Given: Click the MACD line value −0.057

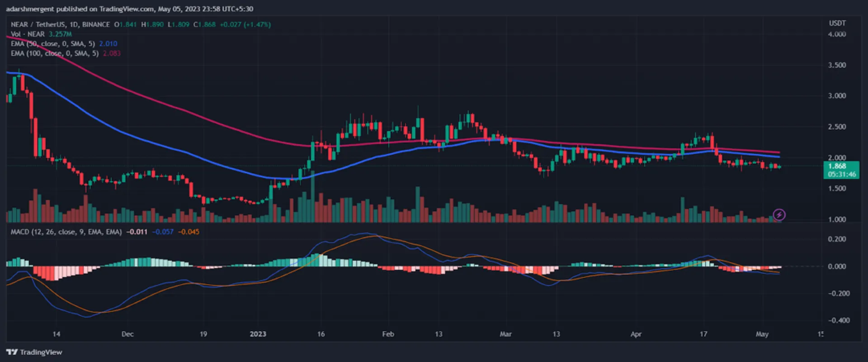Looking at the screenshot, I should 163,232.
